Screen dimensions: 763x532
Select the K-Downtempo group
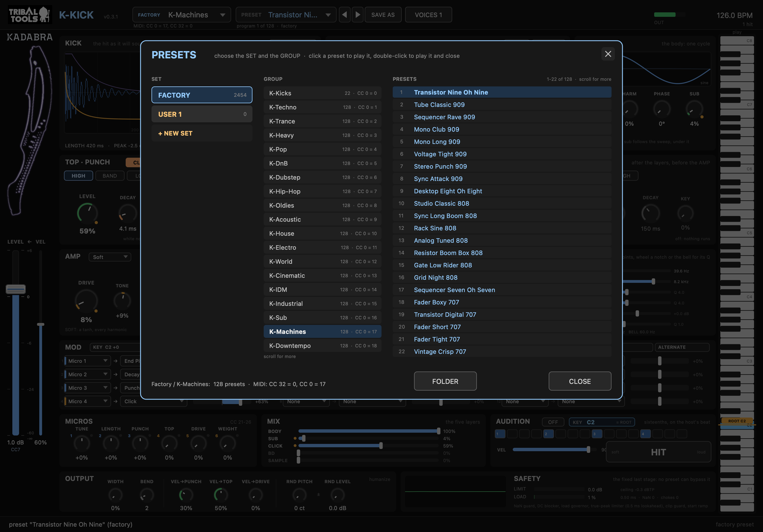click(x=322, y=345)
